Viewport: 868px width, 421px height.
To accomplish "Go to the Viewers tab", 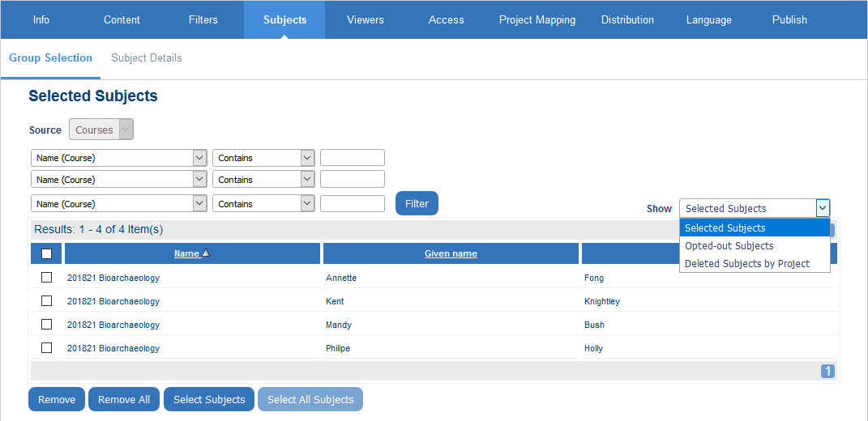I will point(366,20).
